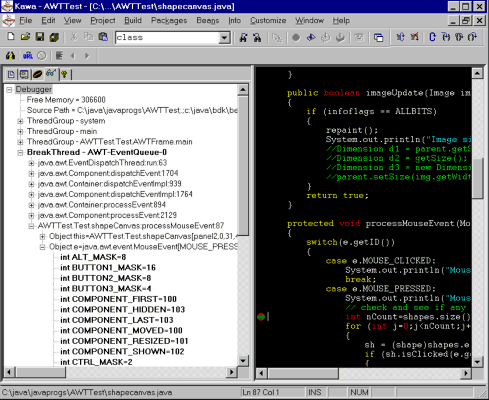Click the debug icon with a red X
Image resolution: width=489 pixels, height=400 pixels.
point(414,37)
